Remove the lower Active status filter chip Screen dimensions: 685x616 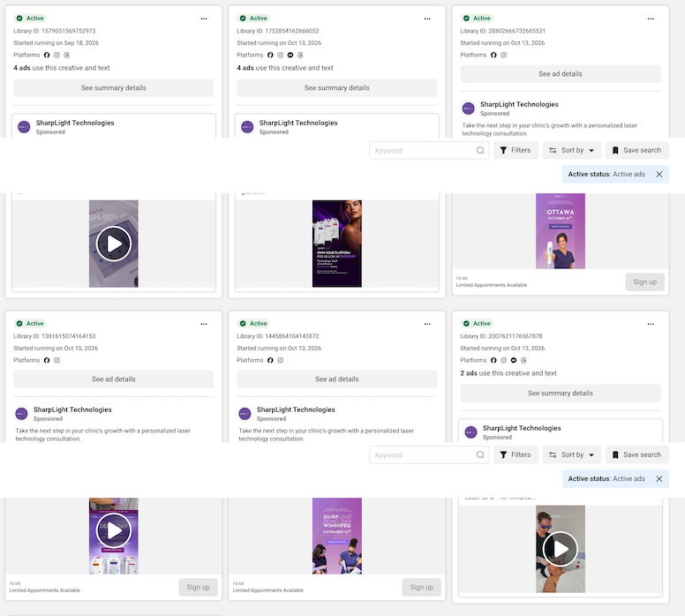tap(659, 479)
